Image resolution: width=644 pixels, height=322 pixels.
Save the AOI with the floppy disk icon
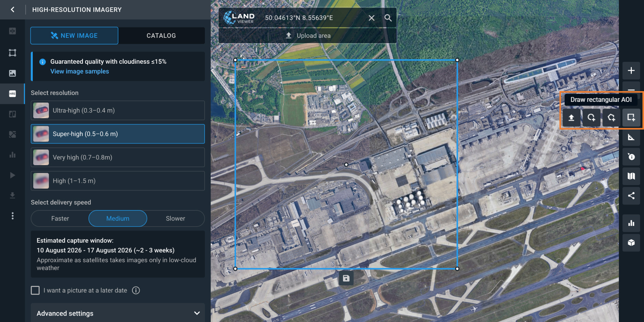coord(346,279)
